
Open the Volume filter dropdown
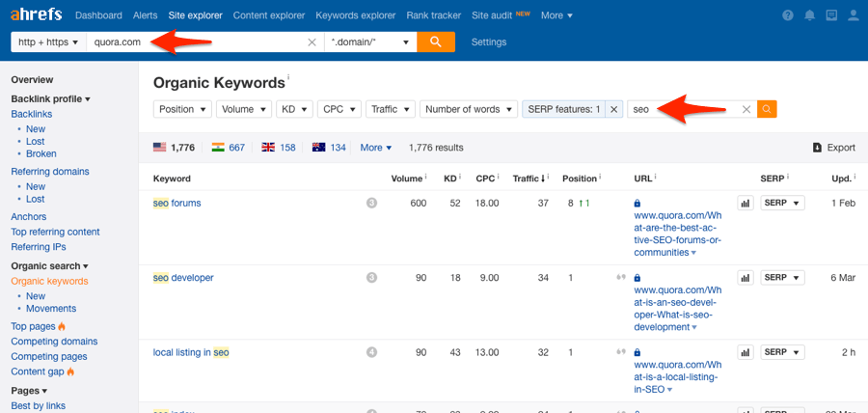tap(244, 109)
